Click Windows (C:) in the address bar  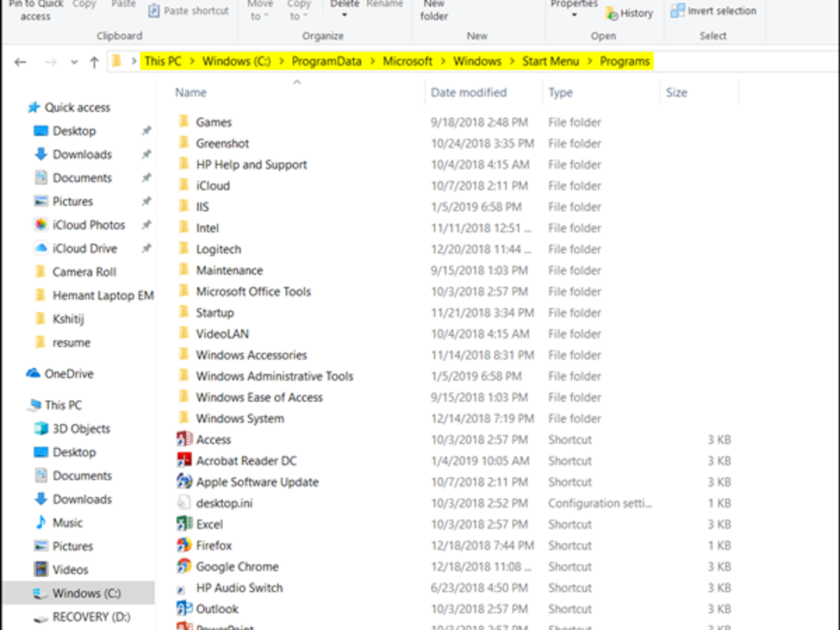[x=237, y=62]
